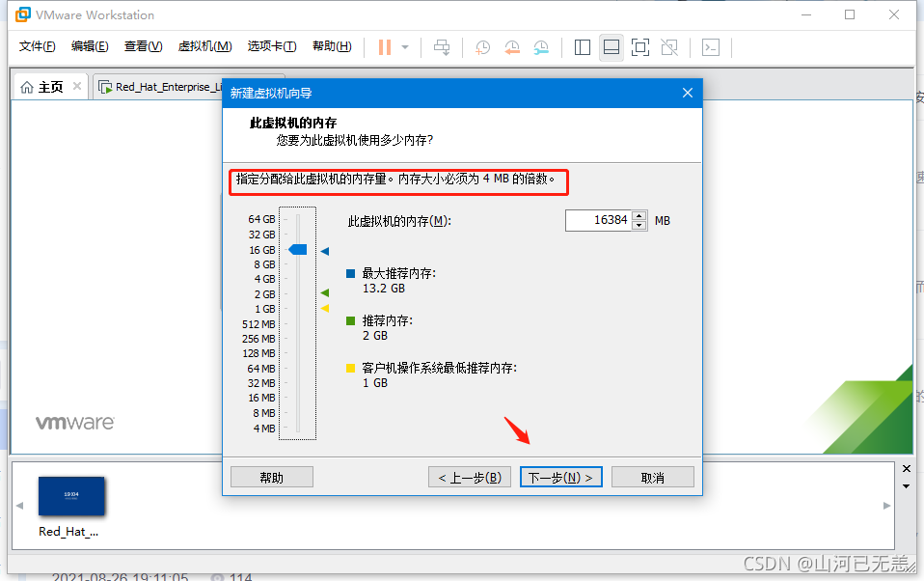
Task: Open the thumbnail bar options dropdown arrow
Action: 907,486
